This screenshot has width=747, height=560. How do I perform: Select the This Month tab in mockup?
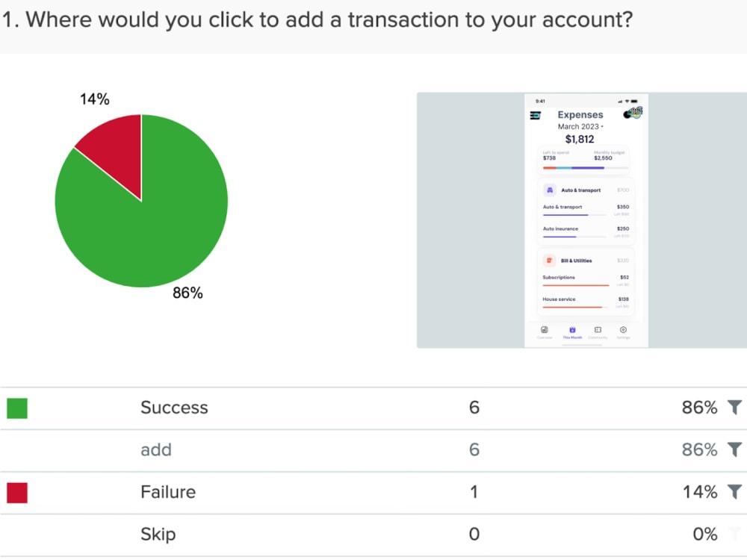572,332
